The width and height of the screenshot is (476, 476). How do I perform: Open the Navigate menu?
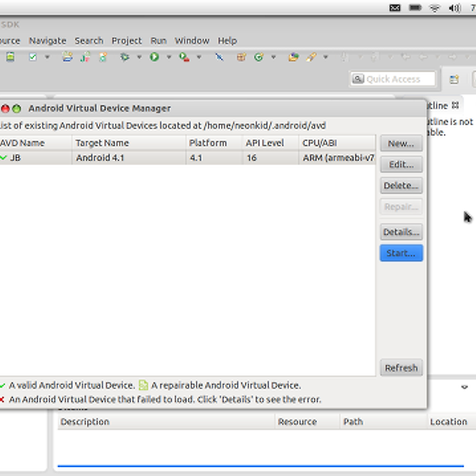tap(48, 40)
